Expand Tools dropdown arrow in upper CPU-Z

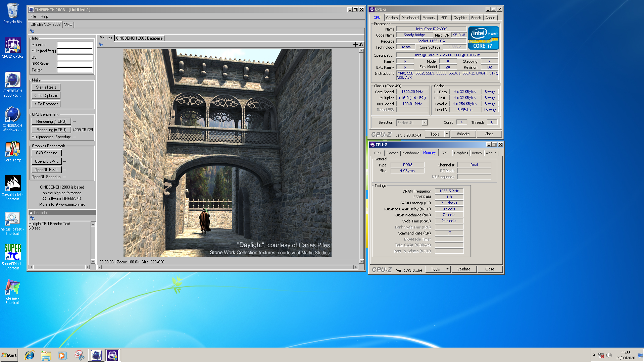[x=447, y=134]
